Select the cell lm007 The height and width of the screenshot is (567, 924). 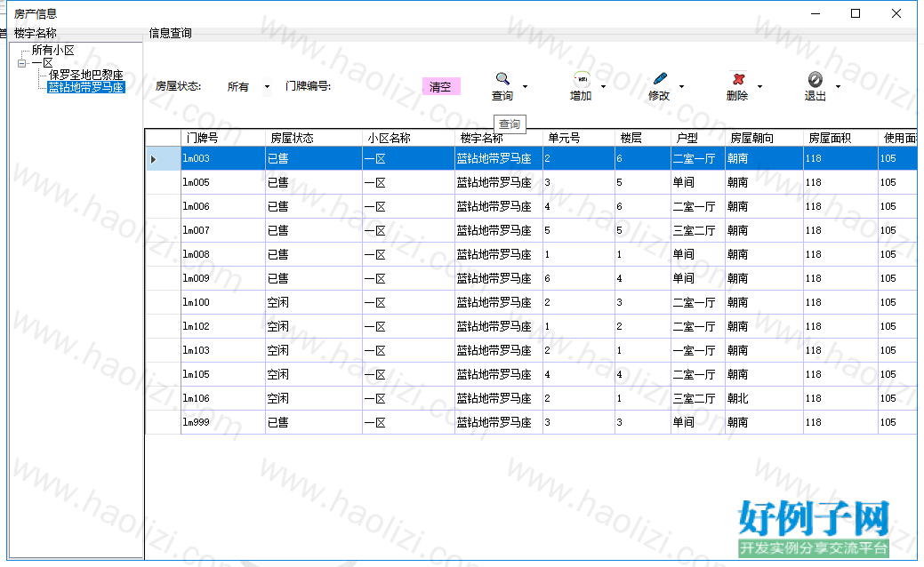pyautogui.click(x=222, y=231)
